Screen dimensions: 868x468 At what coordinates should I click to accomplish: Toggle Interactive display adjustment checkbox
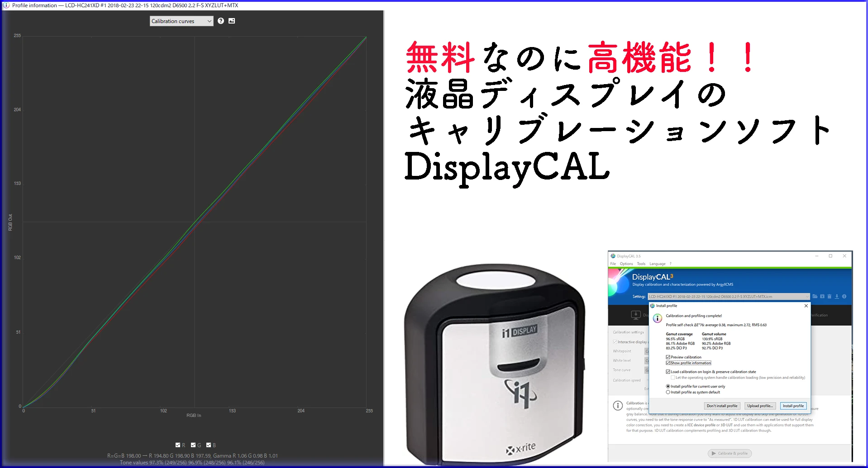(615, 342)
